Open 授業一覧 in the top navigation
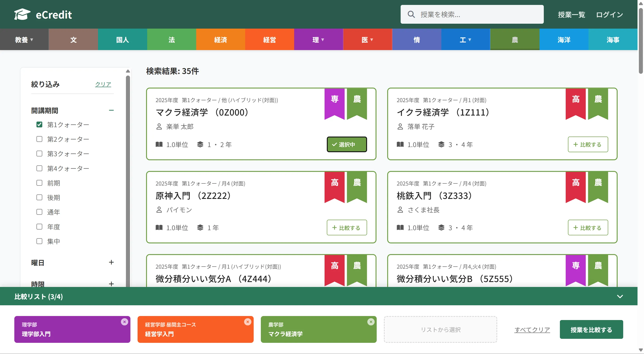 click(x=571, y=15)
